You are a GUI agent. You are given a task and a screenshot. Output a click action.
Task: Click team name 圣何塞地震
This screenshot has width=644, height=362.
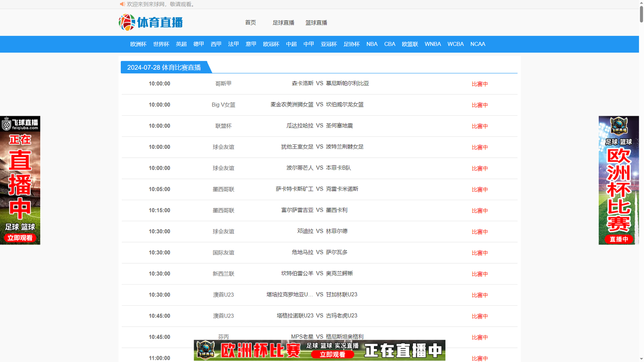point(339,126)
